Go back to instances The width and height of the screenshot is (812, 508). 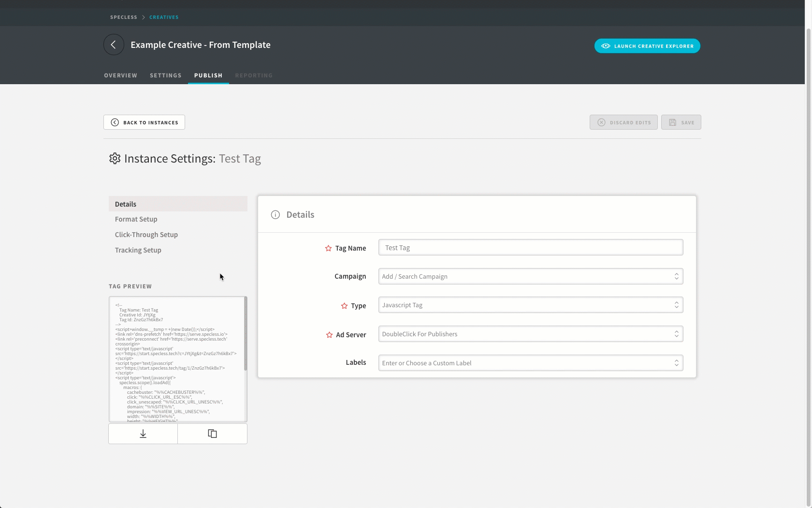click(x=144, y=122)
